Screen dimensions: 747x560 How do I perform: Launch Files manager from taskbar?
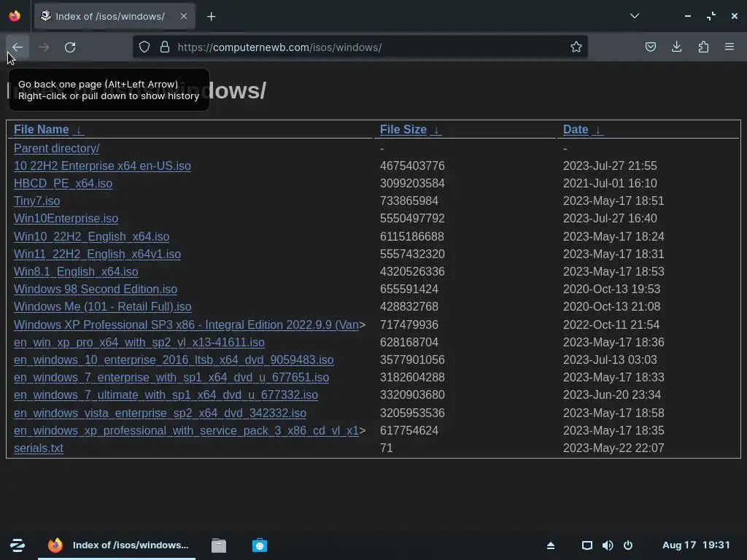click(219, 545)
